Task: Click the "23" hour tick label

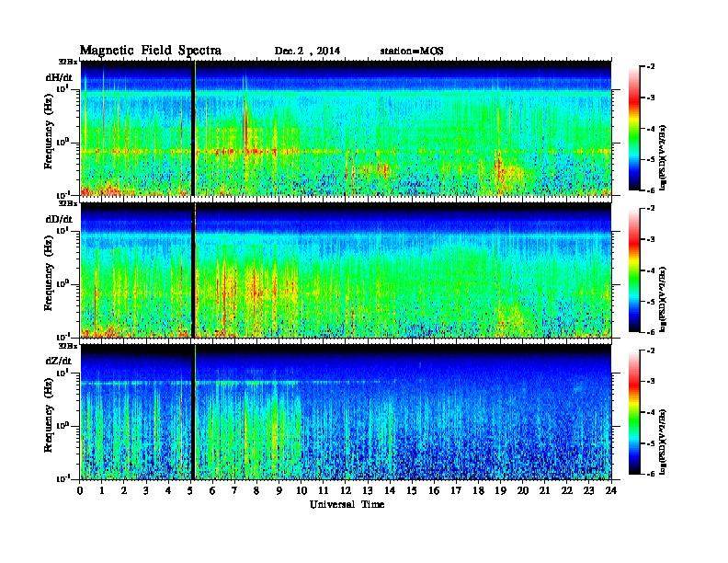Action: click(588, 490)
